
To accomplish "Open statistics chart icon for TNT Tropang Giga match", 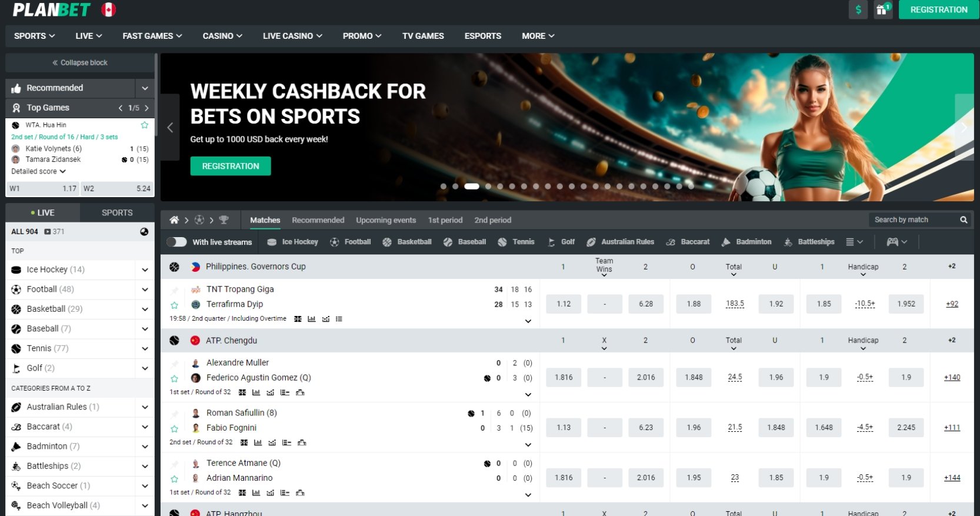I will click(x=311, y=319).
